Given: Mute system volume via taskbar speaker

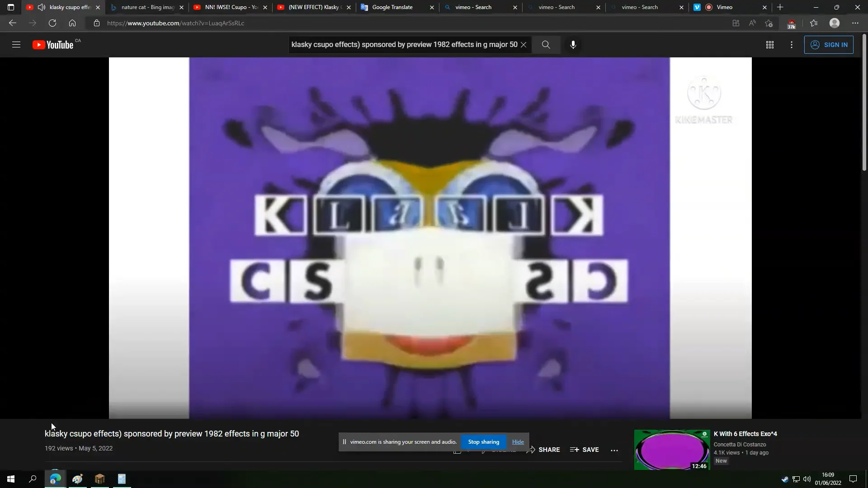Looking at the screenshot, I should point(807,479).
